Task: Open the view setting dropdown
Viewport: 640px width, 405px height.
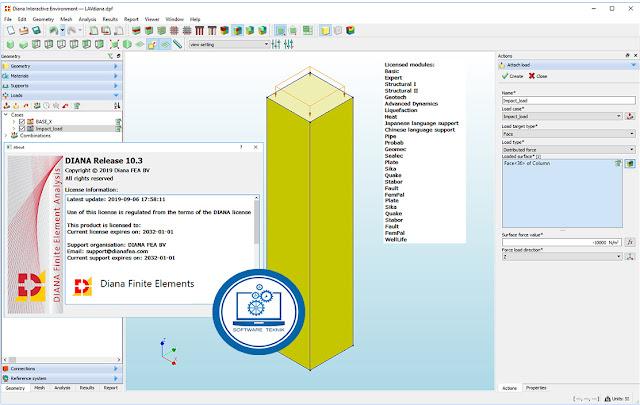Action: click(229, 44)
